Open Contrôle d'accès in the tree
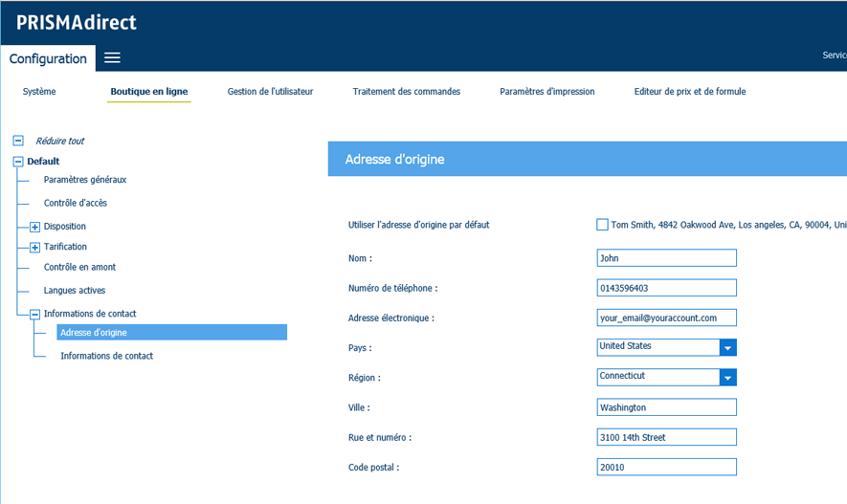Viewport: 847px width, 504px height. 75,203
